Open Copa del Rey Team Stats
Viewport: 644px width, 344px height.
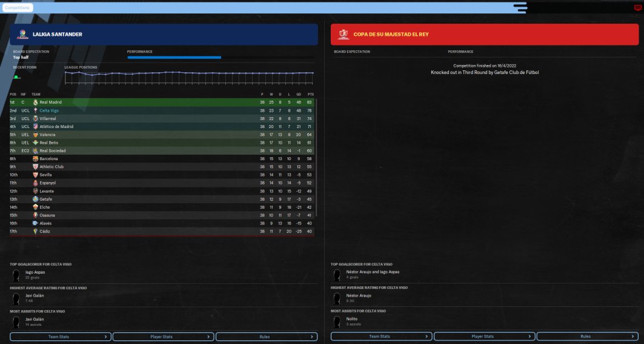(381, 337)
